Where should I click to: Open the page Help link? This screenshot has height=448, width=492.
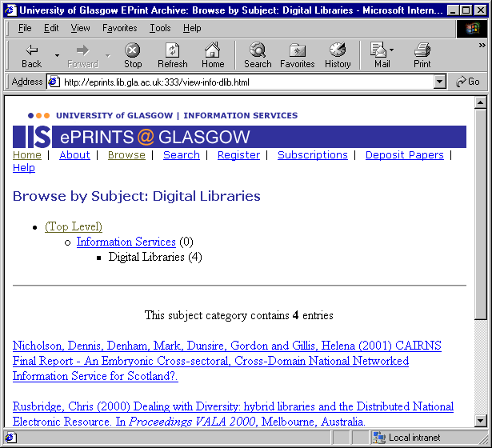[x=24, y=168]
